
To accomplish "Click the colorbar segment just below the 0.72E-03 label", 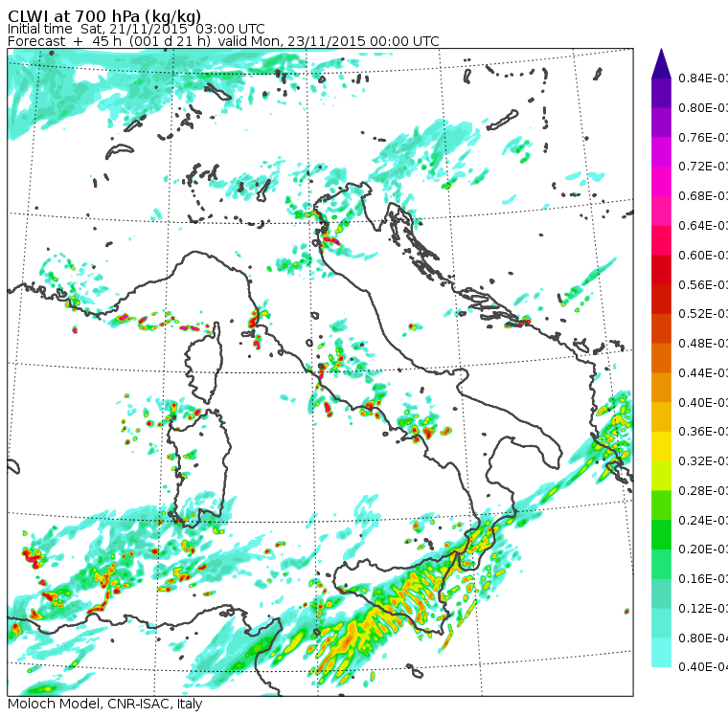I will pyautogui.click(x=661, y=181).
